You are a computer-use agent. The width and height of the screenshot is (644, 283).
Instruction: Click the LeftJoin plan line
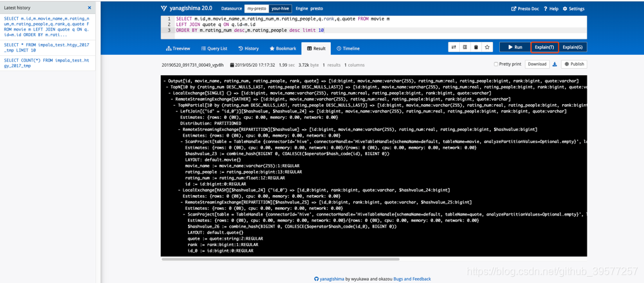370,111
